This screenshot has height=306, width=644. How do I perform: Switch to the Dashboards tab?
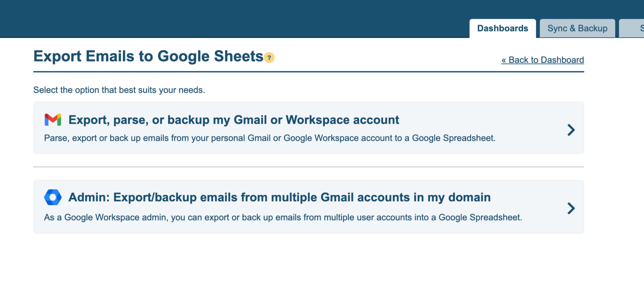tap(502, 28)
